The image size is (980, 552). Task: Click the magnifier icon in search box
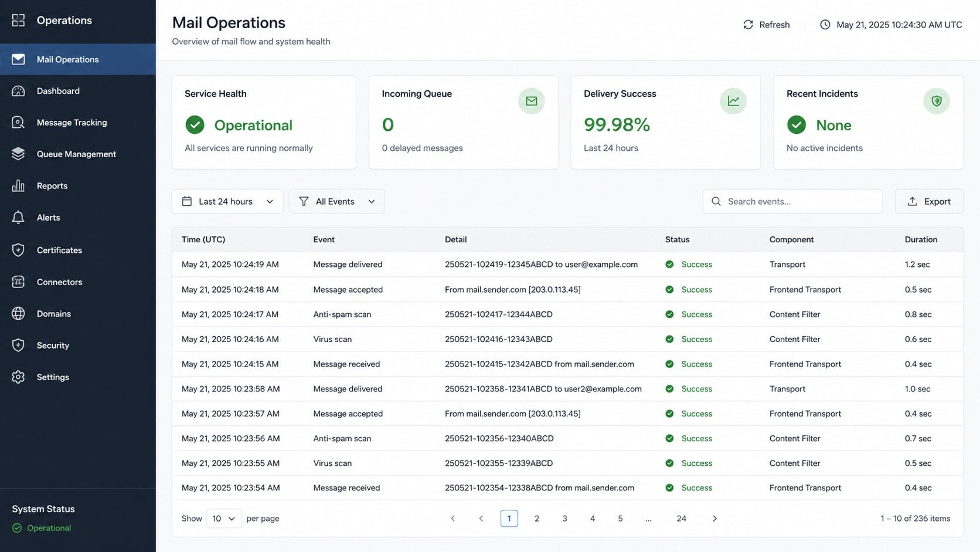point(716,201)
